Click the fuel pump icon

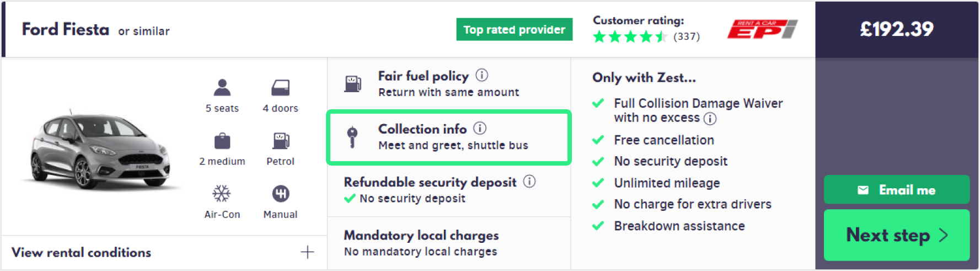tap(352, 83)
